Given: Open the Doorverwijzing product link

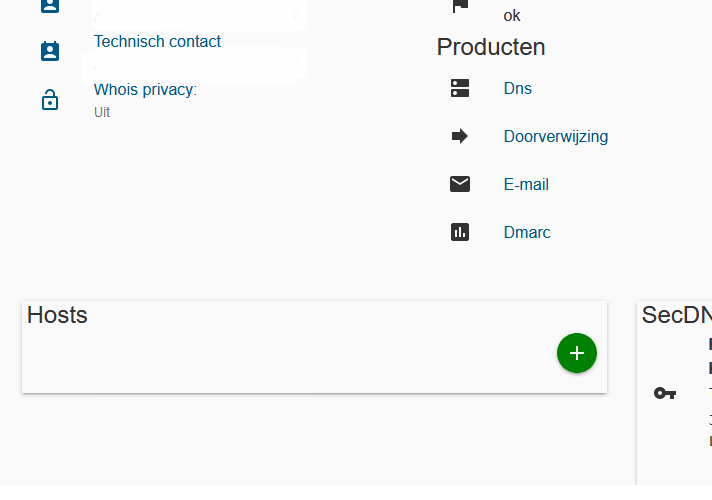Looking at the screenshot, I should point(556,136).
